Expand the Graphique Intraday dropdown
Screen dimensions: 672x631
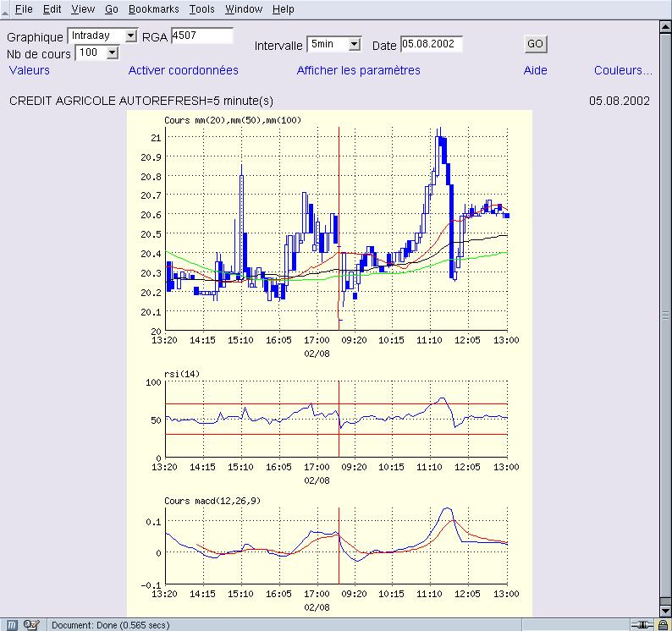102,36
